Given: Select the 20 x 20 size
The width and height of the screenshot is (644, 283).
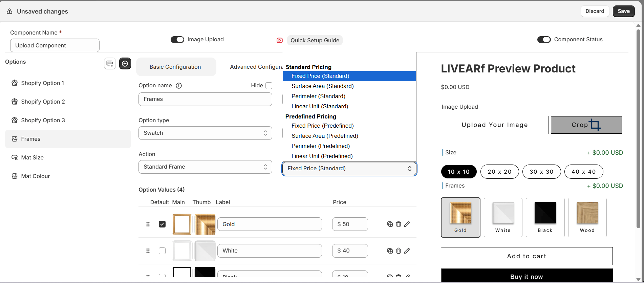Looking at the screenshot, I should click(500, 172).
